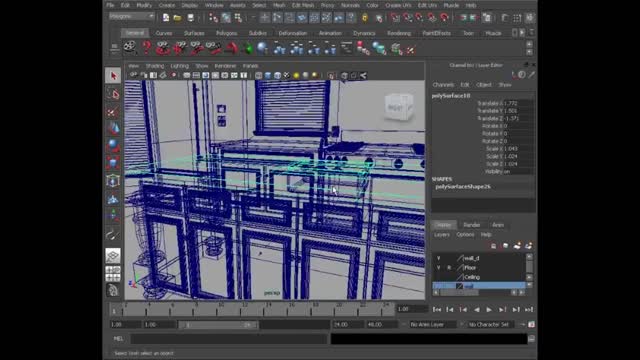This screenshot has width=640, height=360.
Task: Toggle visibility V of wall_d layer
Action: pos(439,258)
